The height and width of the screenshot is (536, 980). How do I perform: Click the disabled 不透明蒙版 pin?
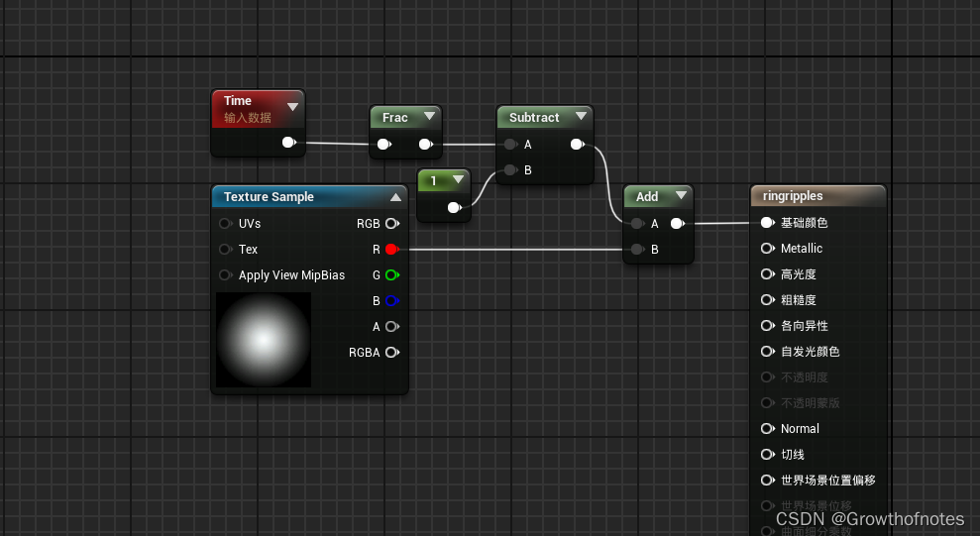tap(768, 403)
